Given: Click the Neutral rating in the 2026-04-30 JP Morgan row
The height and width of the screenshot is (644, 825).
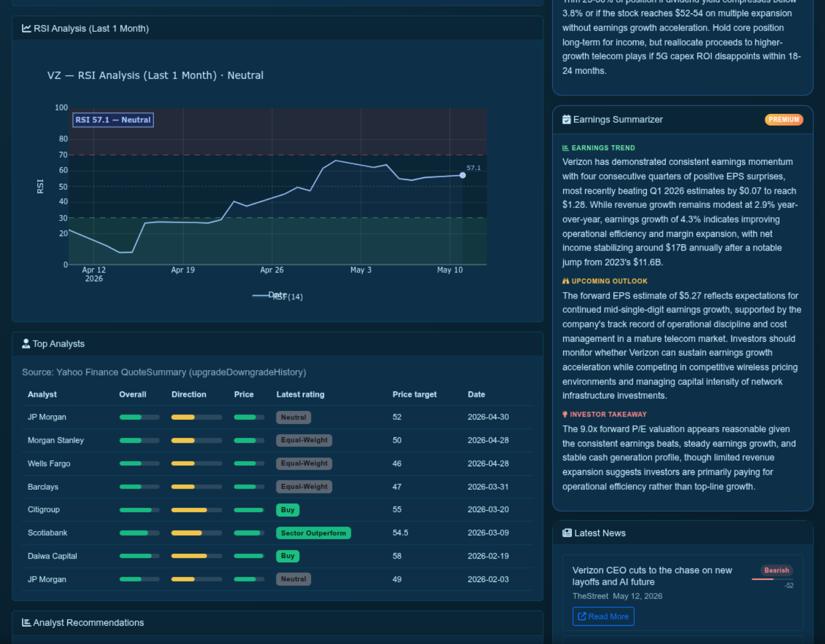Looking at the screenshot, I should (293, 417).
